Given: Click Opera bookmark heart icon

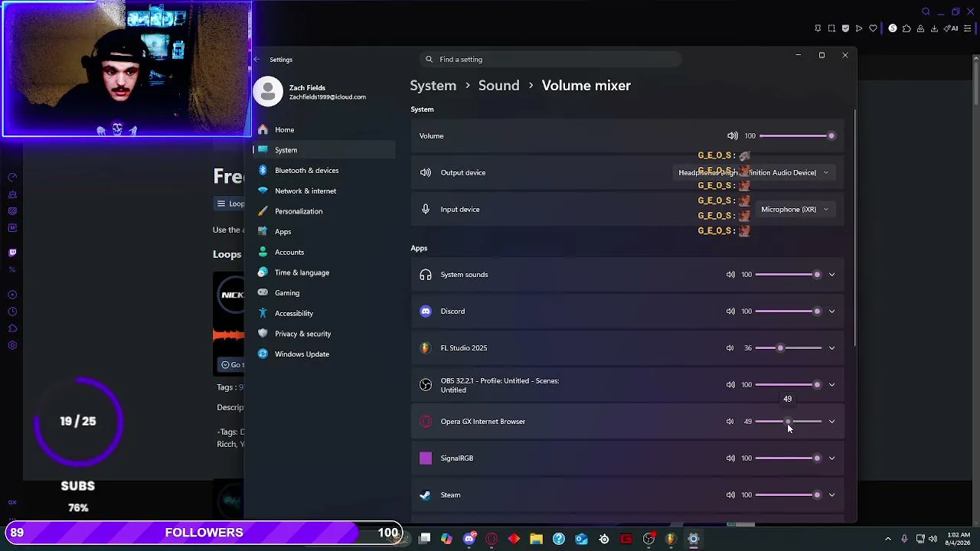Looking at the screenshot, I should pyautogui.click(x=873, y=29).
